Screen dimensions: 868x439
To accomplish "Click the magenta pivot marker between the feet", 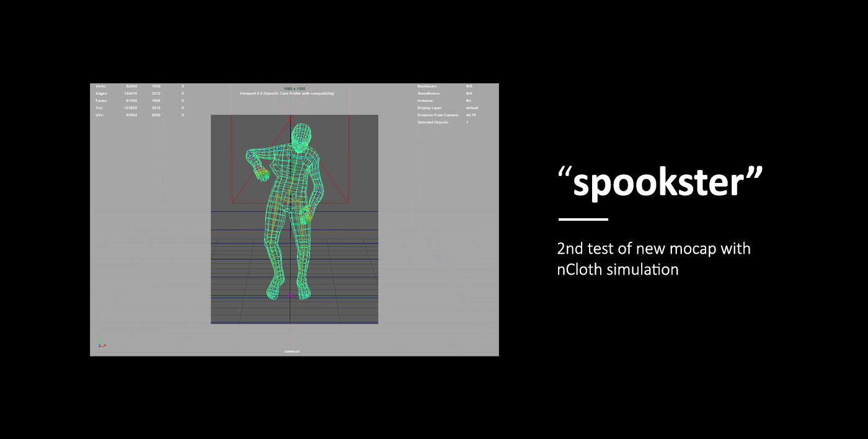I will [x=290, y=295].
